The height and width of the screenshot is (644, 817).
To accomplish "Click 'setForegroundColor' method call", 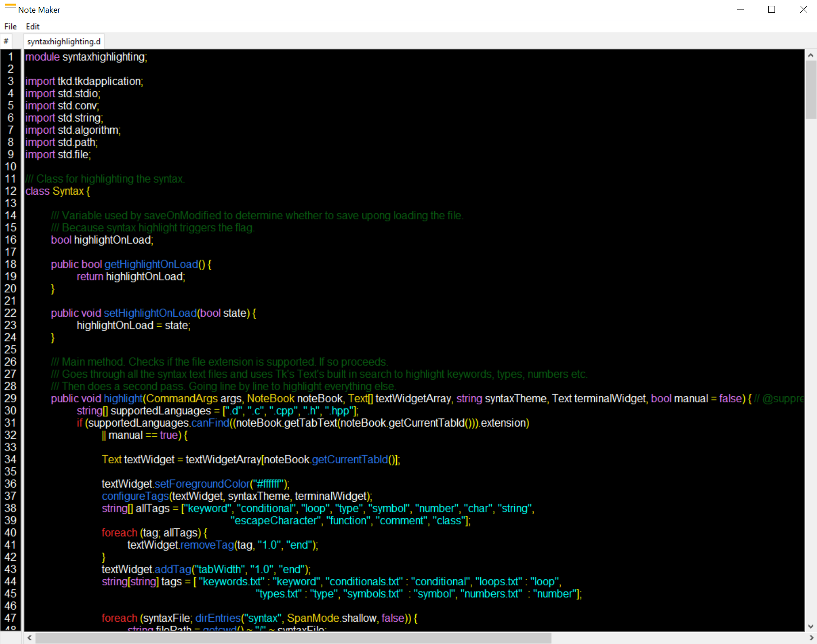I will (202, 484).
